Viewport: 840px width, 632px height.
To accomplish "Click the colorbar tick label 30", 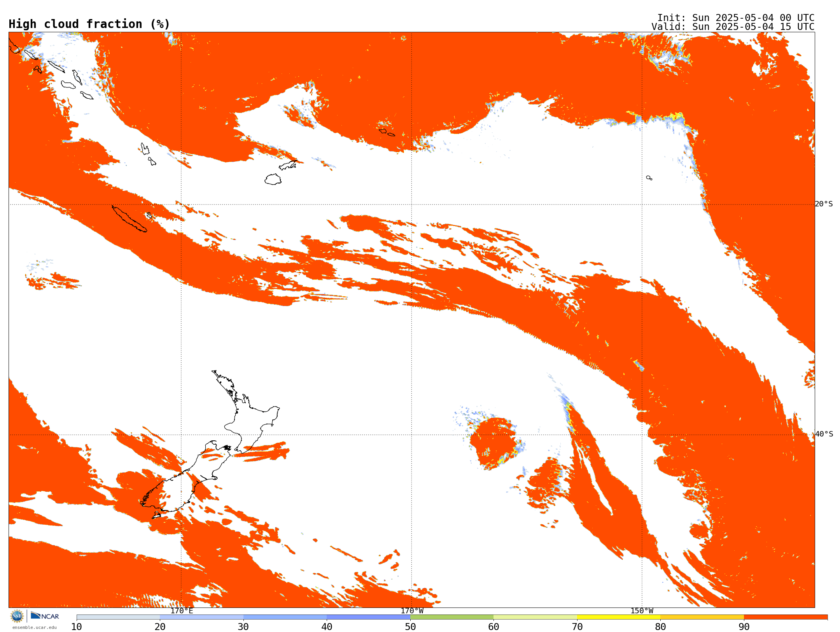I will 243,627.
